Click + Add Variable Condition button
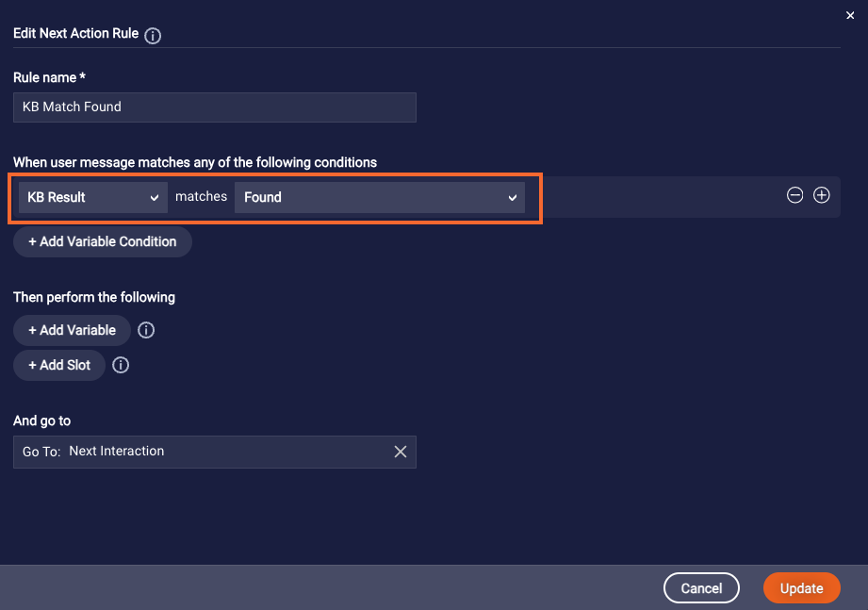This screenshot has width=868, height=610. (103, 242)
